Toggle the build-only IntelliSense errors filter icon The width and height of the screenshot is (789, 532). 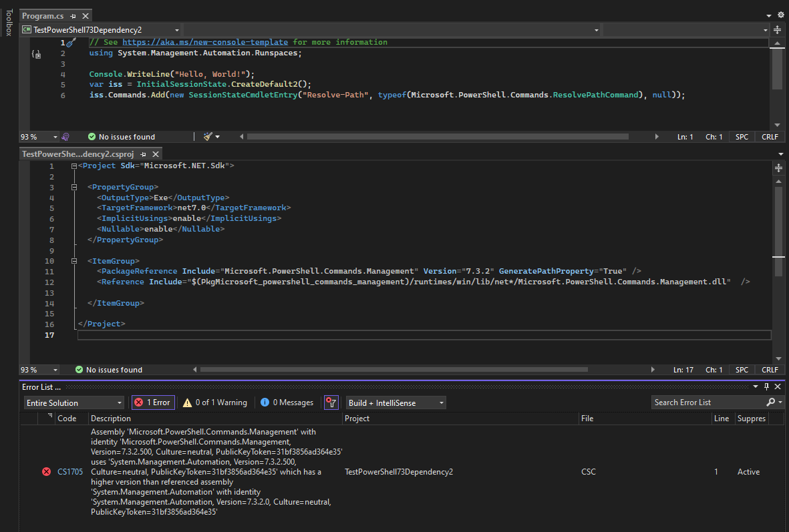tap(331, 403)
